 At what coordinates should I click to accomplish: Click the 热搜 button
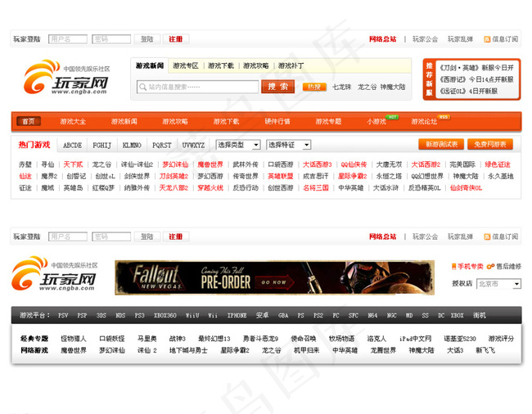[x=314, y=88]
